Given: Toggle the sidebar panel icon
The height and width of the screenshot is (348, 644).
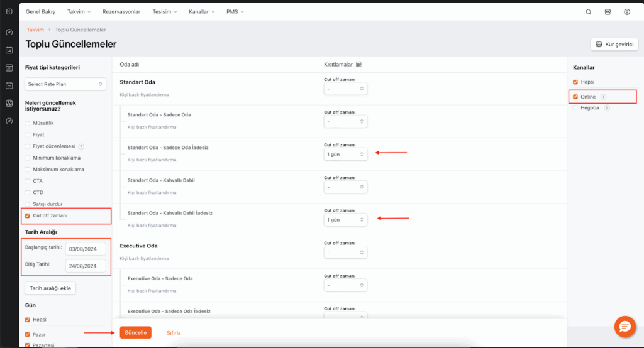Looking at the screenshot, I should (9, 12).
